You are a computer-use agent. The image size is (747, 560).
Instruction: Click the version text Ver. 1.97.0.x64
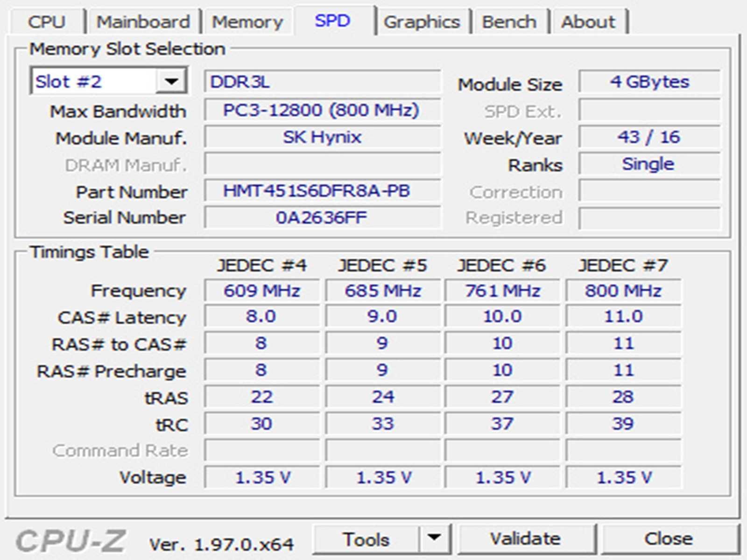(x=221, y=544)
